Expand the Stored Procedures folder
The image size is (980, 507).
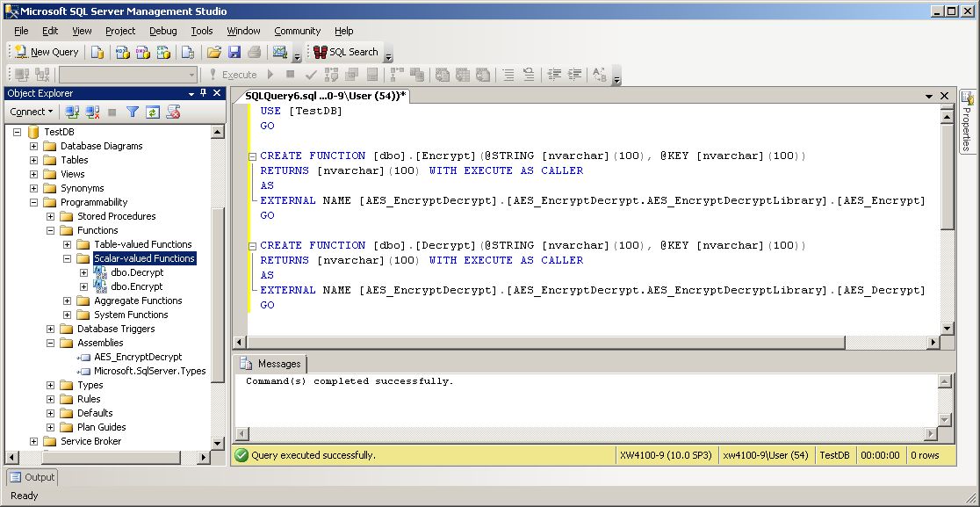tap(51, 216)
